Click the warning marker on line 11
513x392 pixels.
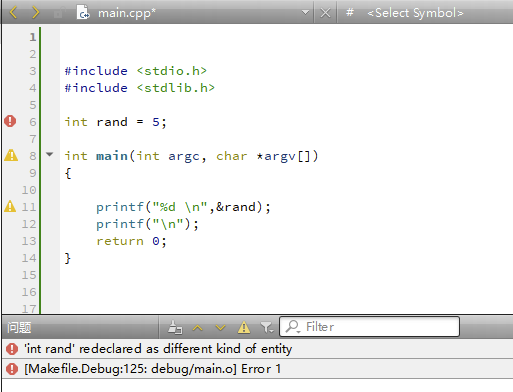[10, 206]
